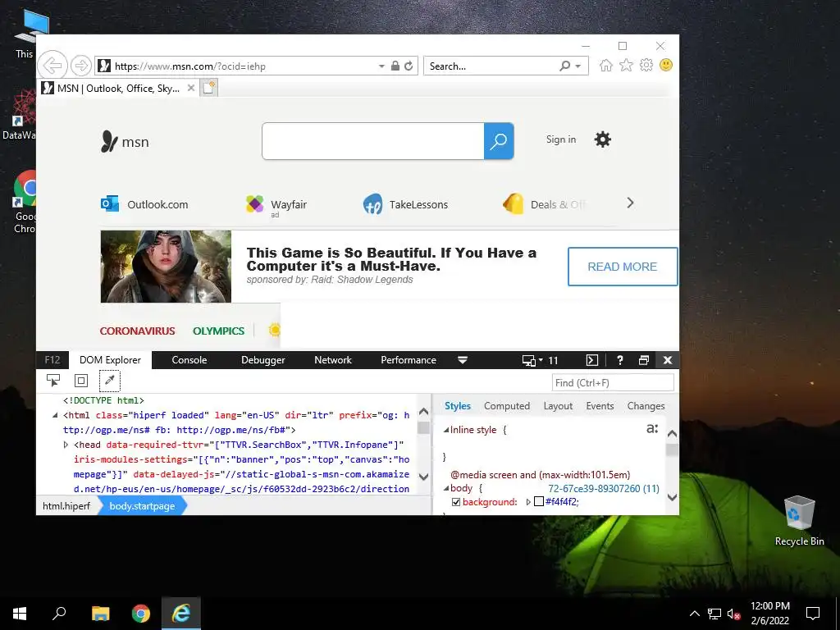Image resolution: width=840 pixels, height=630 pixels.
Task: Select the Computed styles tab
Action: tap(507, 406)
